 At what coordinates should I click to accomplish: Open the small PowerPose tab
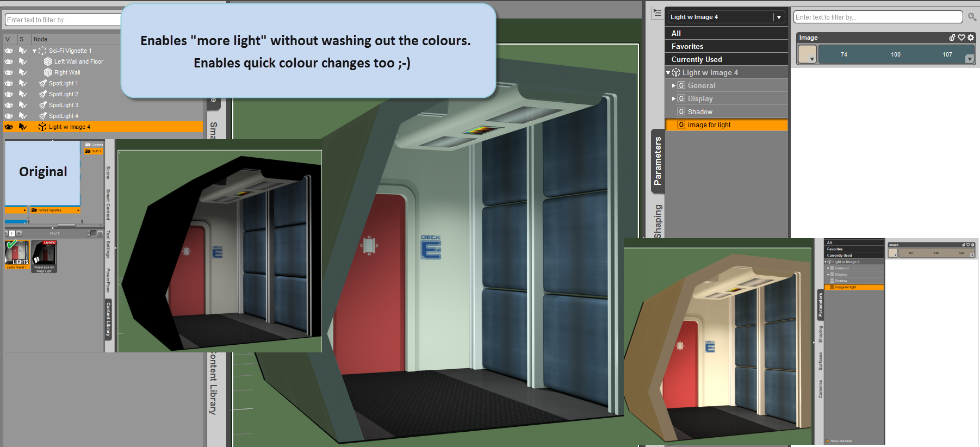click(108, 280)
